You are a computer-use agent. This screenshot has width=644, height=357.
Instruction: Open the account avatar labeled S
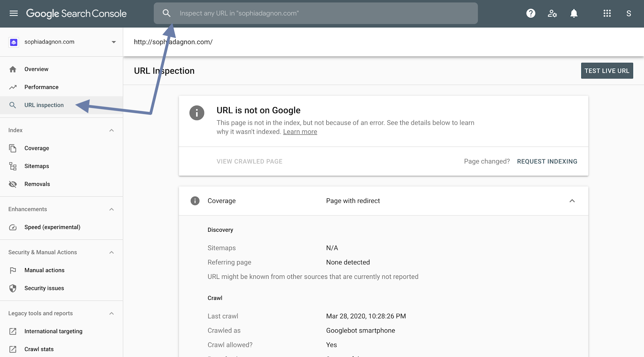point(629,13)
